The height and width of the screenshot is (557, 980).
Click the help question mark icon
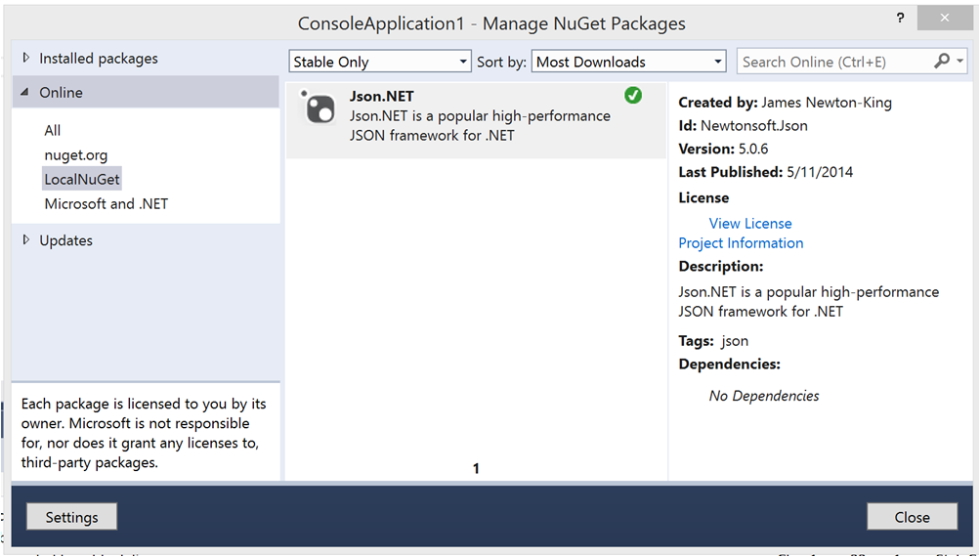(898, 19)
